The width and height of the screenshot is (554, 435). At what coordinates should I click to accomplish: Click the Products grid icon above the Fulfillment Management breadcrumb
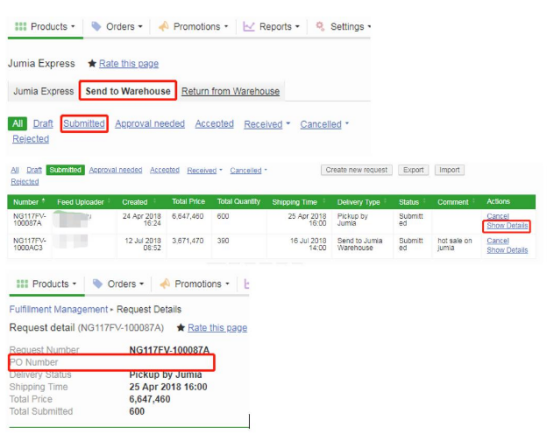(22, 284)
